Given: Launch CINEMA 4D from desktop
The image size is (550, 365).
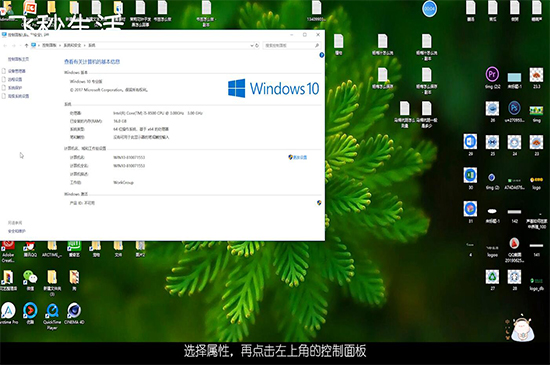Looking at the screenshot, I should (74, 314).
